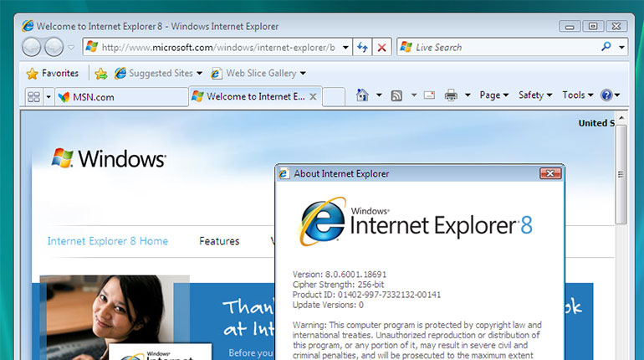The image size is (644, 360).
Task: Expand the Print options dropdown arrow
Action: 468,95
